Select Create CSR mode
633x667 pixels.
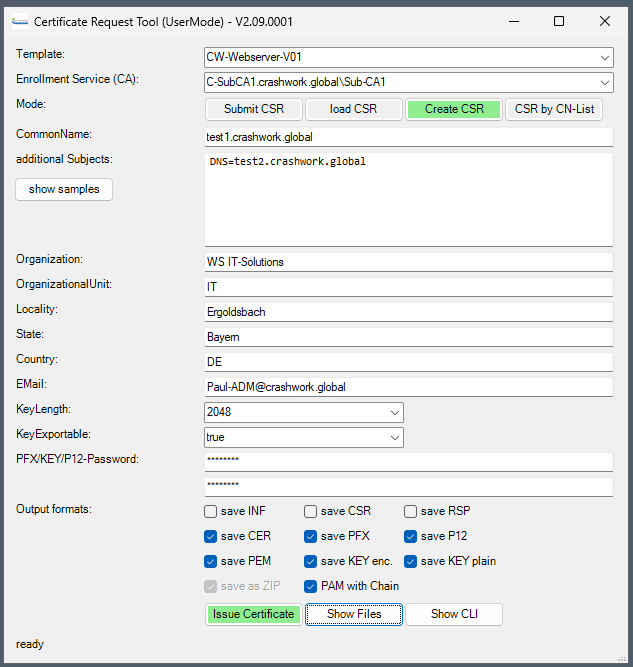pos(454,109)
